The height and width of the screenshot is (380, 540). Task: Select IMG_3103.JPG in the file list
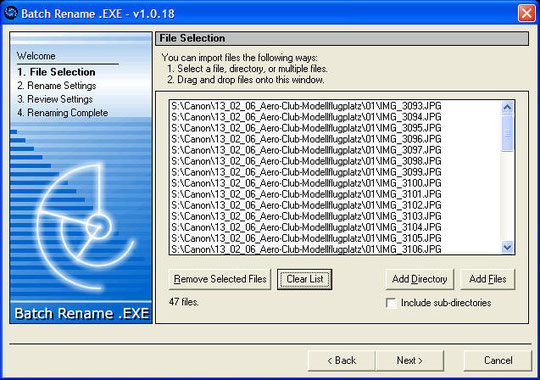tap(306, 216)
